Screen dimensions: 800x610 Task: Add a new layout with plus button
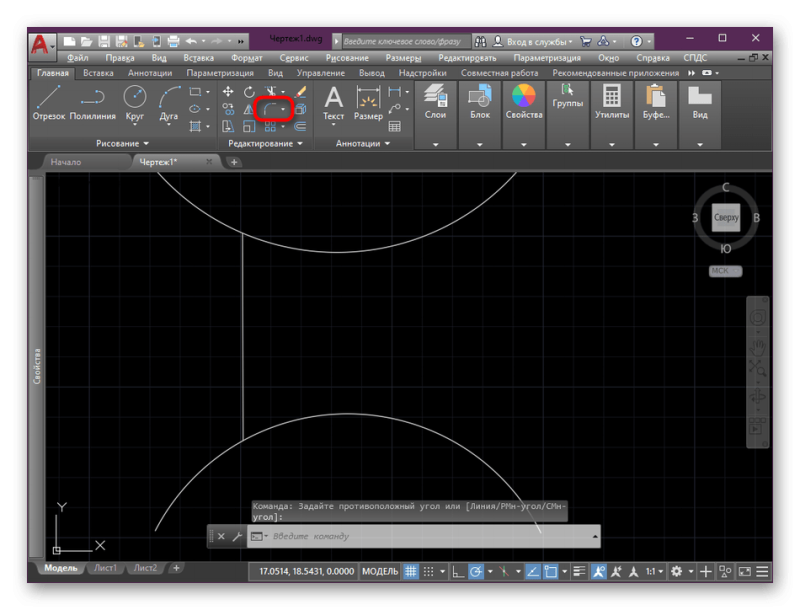pyautogui.click(x=176, y=568)
